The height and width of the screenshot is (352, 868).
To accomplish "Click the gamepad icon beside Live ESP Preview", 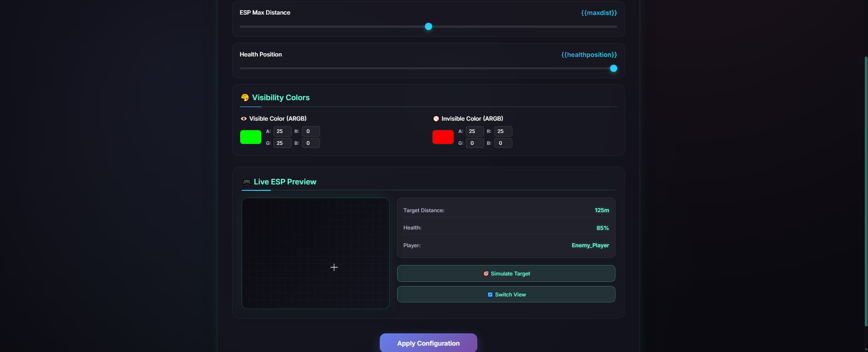I will point(247,182).
